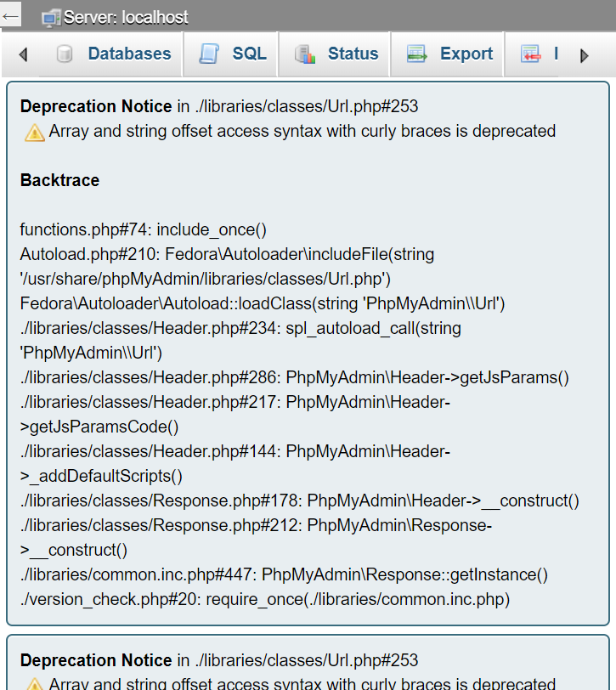
Task: Collapse tab list with left chevron
Action: 23,54
